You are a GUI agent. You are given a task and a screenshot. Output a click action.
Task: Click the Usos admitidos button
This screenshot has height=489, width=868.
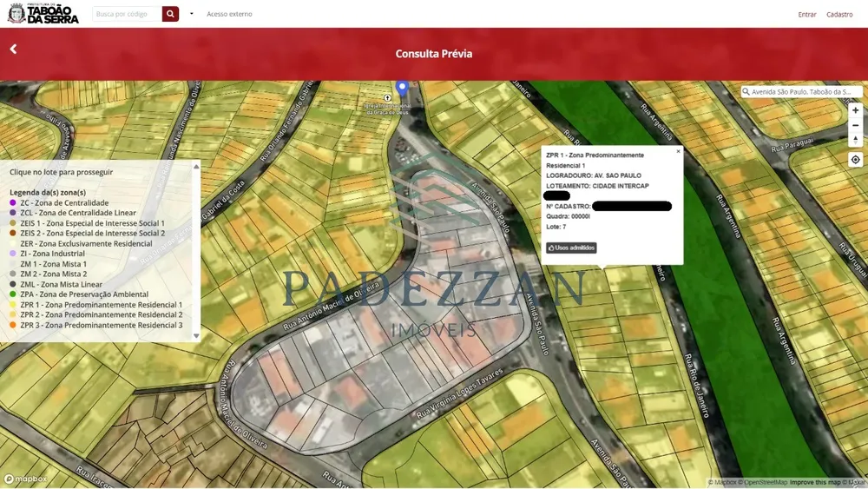[x=571, y=248]
